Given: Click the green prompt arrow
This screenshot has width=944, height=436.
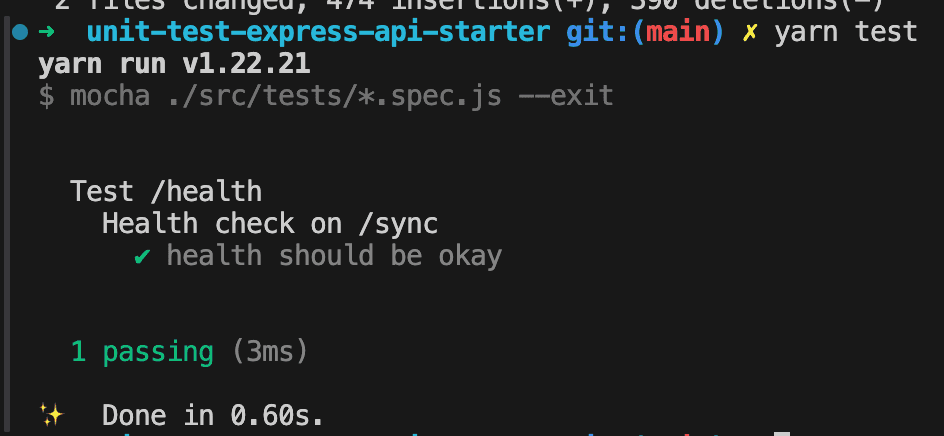Looking at the screenshot, I should pyautogui.click(x=46, y=32).
